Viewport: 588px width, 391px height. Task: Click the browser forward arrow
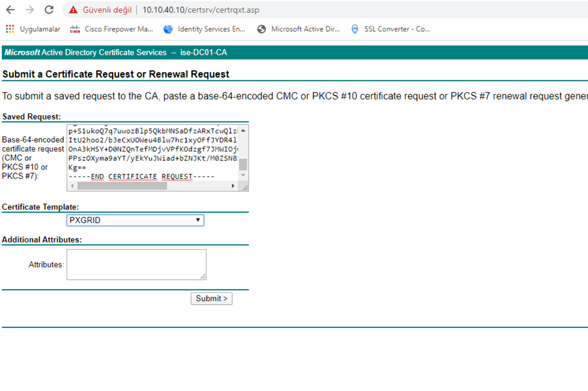[x=29, y=10]
